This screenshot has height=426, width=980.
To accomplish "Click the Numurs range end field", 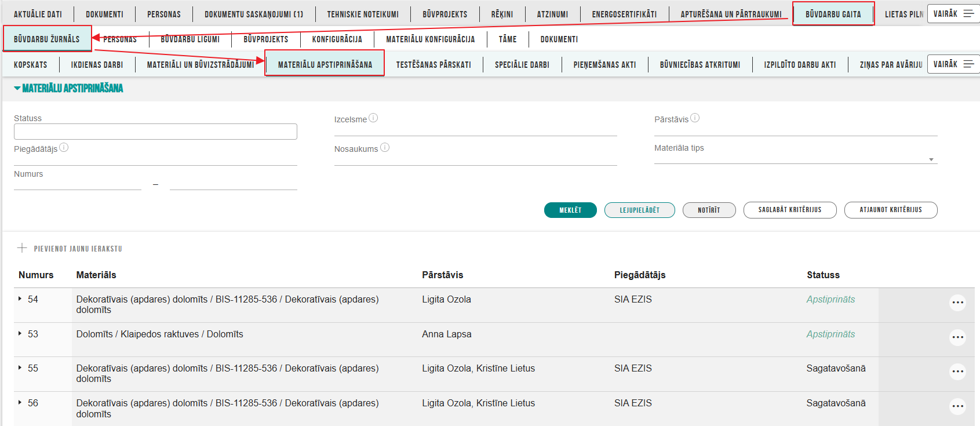I will [x=234, y=184].
